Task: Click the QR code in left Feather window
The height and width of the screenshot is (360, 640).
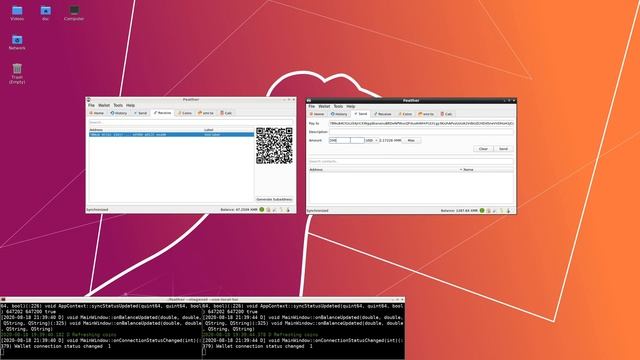Action: 274,146
